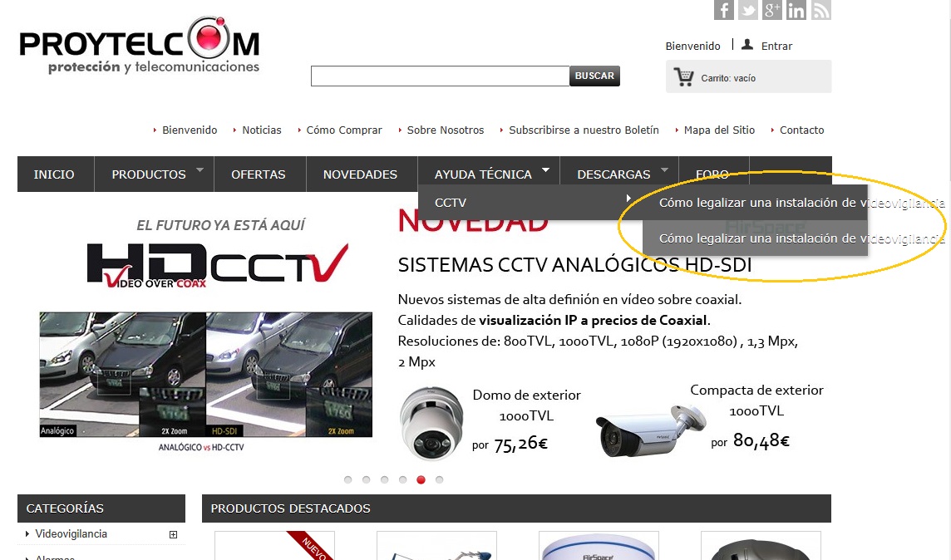951x560 pixels.
Task: Open the LinkedIn social icon
Action: [796, 10]
